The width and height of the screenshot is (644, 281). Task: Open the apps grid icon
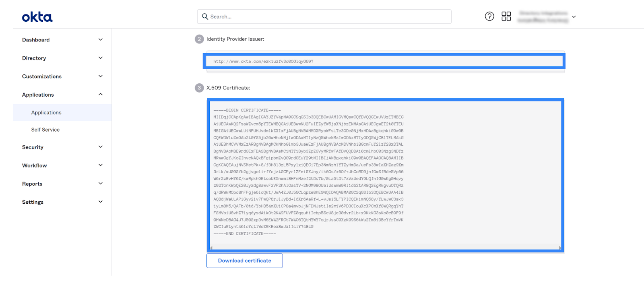click(x=506, y=16)
